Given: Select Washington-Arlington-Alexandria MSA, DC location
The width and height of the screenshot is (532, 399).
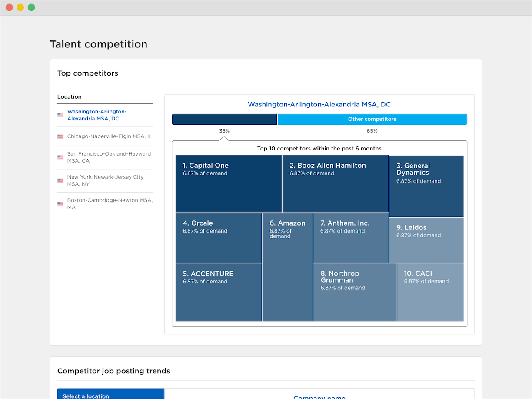Looking at the screenshot, I should (105, 115).
